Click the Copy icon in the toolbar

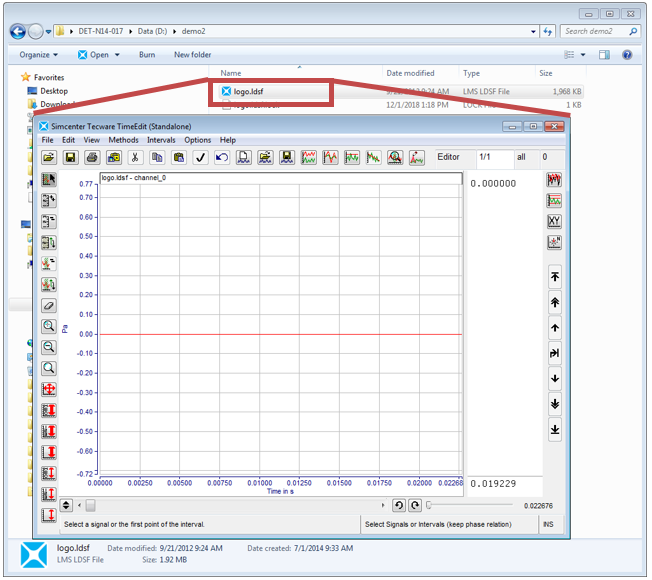pyautogui.click(x=157, y=158)
